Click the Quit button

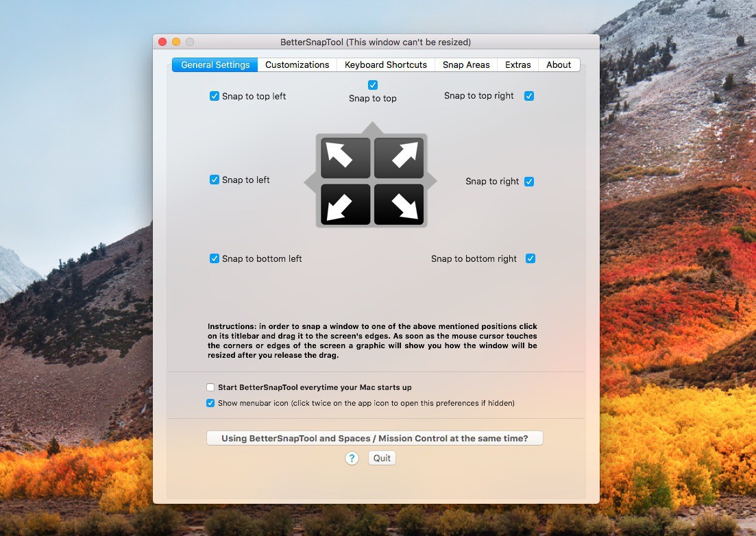click(382, 458)
